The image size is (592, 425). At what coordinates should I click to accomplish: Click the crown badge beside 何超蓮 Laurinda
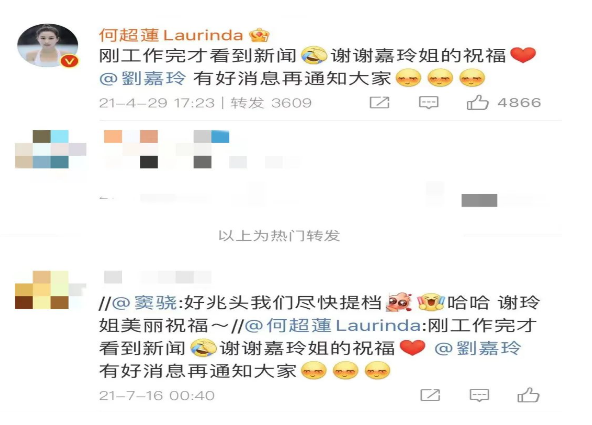[259, 35]
